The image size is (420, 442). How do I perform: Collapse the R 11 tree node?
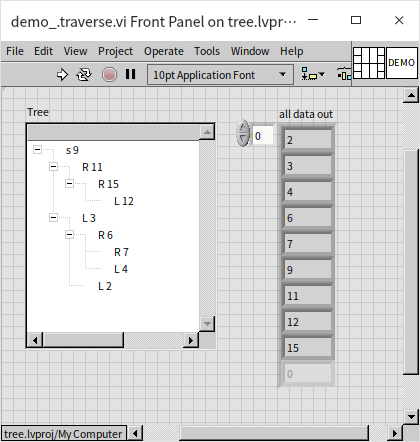tap(53, 166)
